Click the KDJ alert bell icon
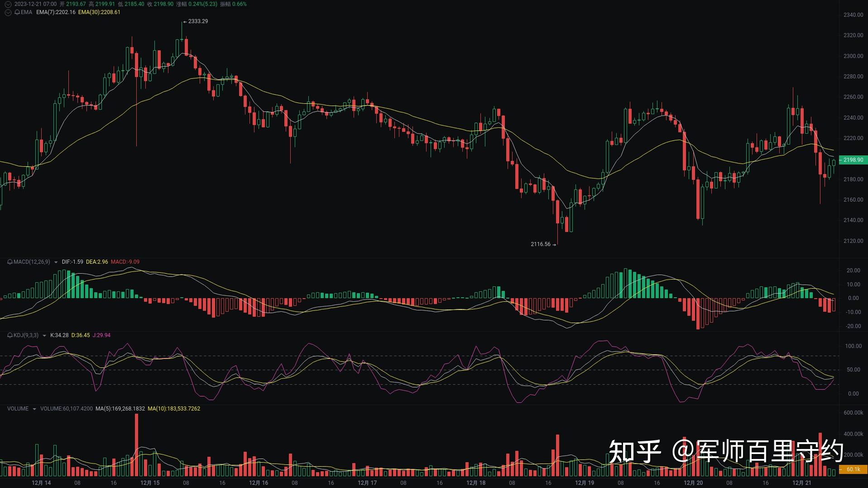This screenshot has width=868, height=488. 10,335
